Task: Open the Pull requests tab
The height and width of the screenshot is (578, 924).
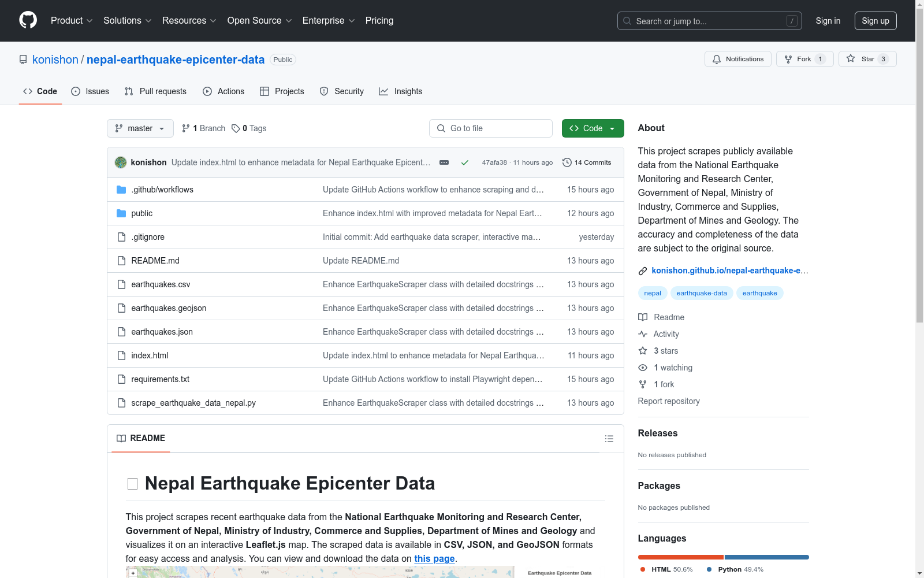Action: (155, 91)
